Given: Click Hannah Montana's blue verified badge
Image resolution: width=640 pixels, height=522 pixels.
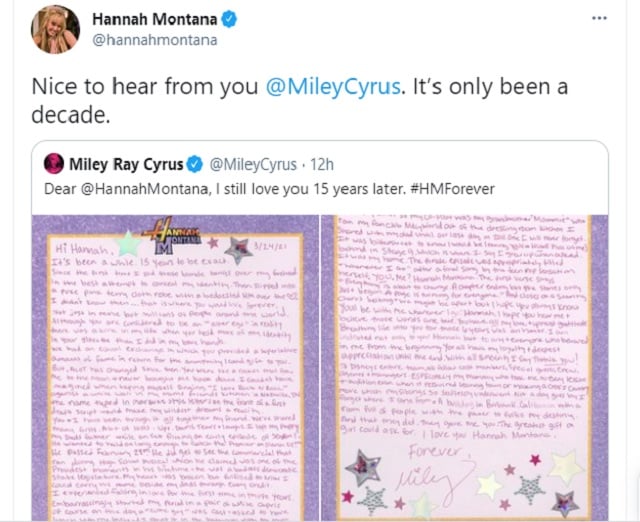Looking at the screenshot, I should pos(229,19).
